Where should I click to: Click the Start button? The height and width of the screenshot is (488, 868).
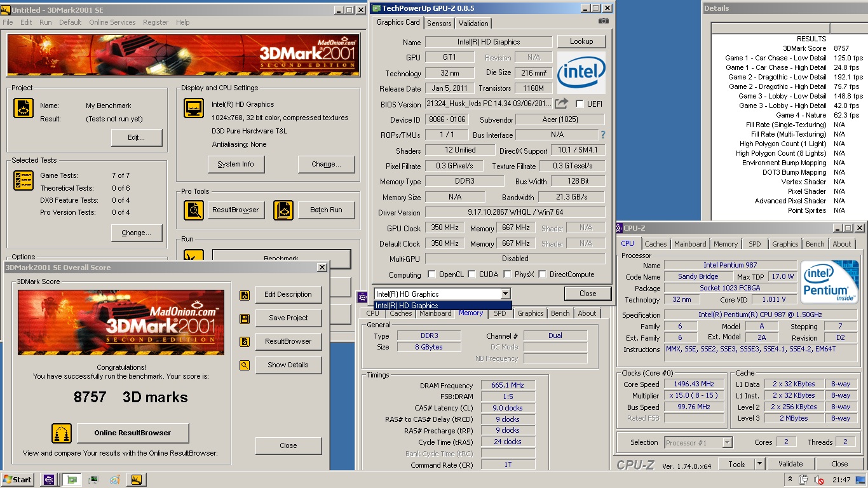[x=17, y=480]
